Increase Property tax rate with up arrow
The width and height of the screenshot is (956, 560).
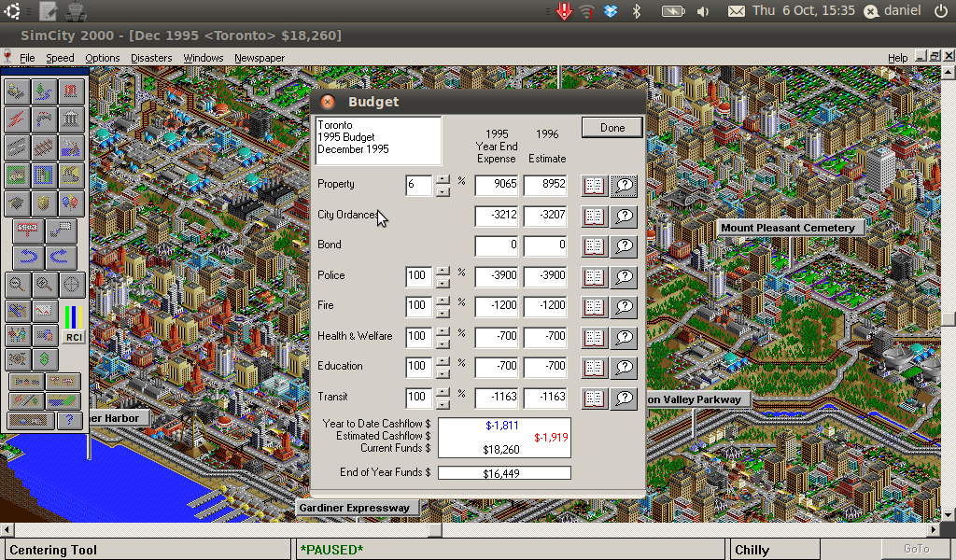point(443,180)
